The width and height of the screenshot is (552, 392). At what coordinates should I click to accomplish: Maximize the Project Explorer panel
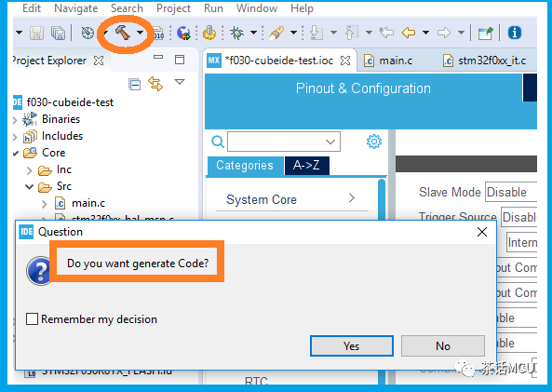pos(180,60)
